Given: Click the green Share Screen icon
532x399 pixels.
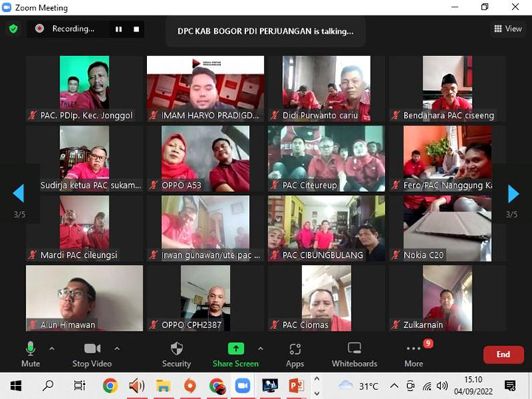Looking at the screenshot, I should (x=235, y=349).
